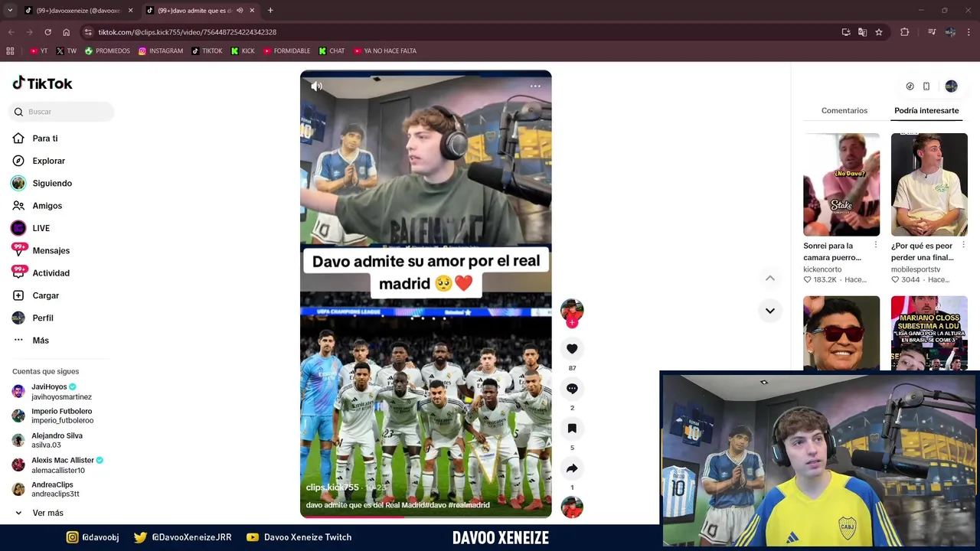This screenshot has width=980, height=551.
Task: Click the clips.kick755 username on video
Action: [332, 487]
